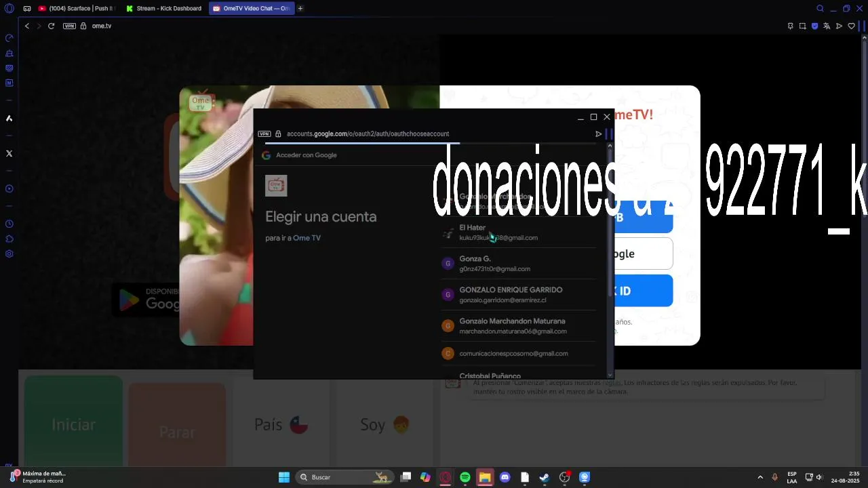Click the taskbar Buscar search box
868x488 pixels.
click(x=344, y=477)
